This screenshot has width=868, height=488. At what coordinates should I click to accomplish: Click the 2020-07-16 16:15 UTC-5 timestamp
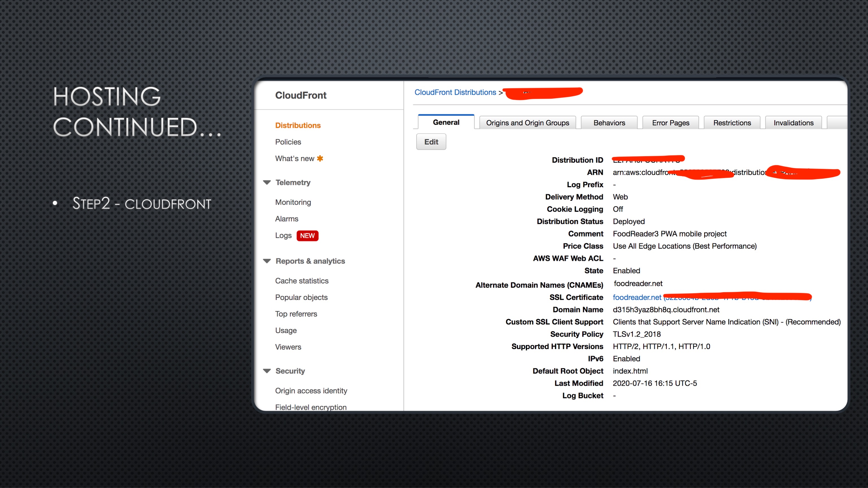(654, 383)
